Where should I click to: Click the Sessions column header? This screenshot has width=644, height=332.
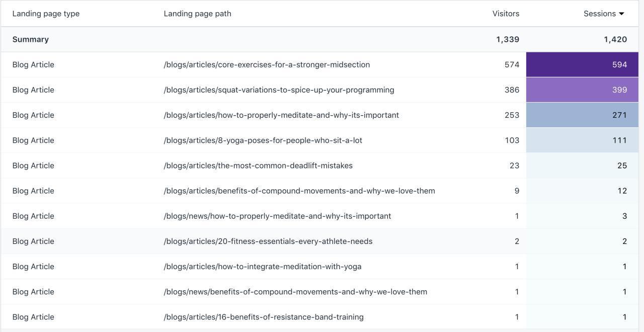click(600, 14)
